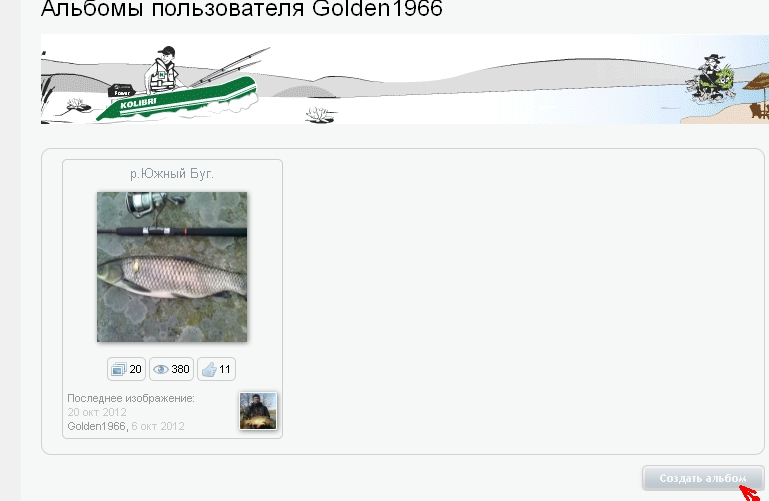Click the thumbs-up likes icon
The width and height of the screenshot is (769, 501).
pyautogui.click(x=208, y=369)
